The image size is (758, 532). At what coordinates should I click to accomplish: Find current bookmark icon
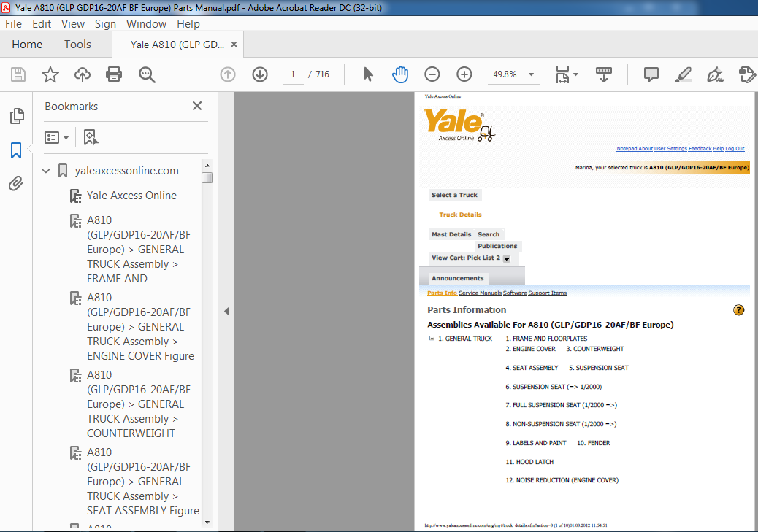click(91, 138)
